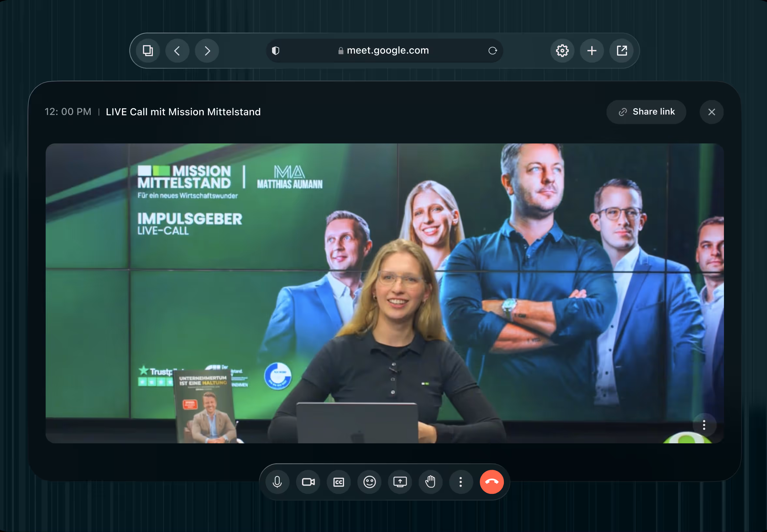Hang up the call

click(x=492, y=482)
